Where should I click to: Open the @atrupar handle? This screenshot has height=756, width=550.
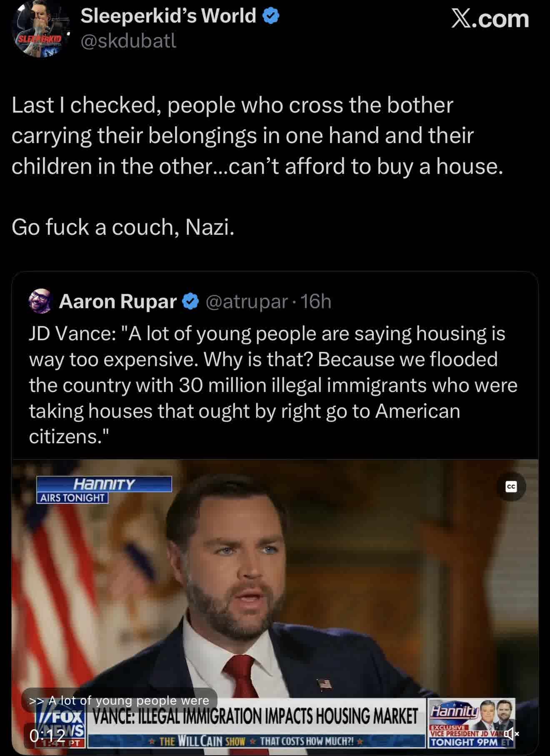point(247,301)
